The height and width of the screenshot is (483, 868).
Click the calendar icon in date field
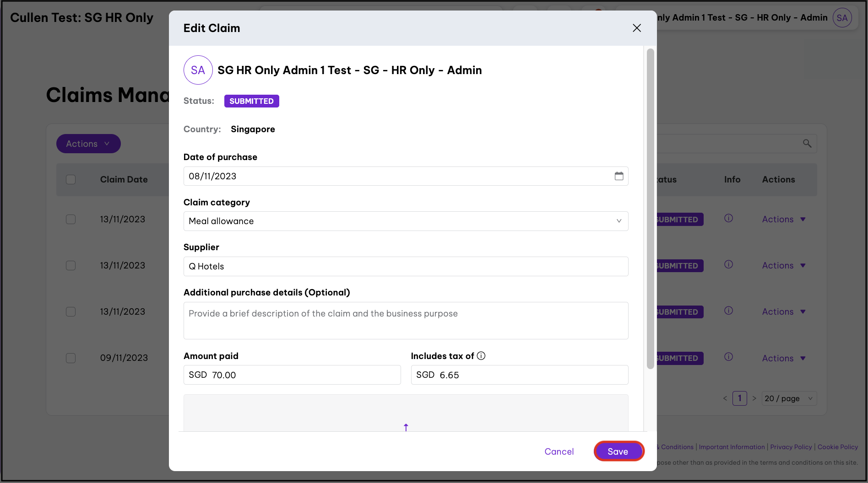618,176
